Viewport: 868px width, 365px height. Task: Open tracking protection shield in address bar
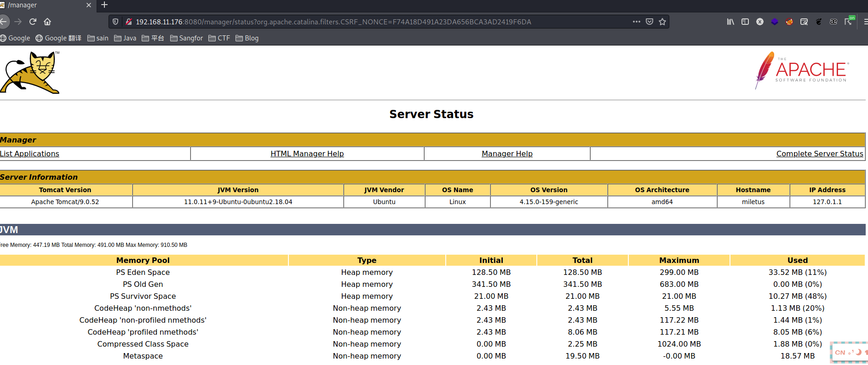115,22
